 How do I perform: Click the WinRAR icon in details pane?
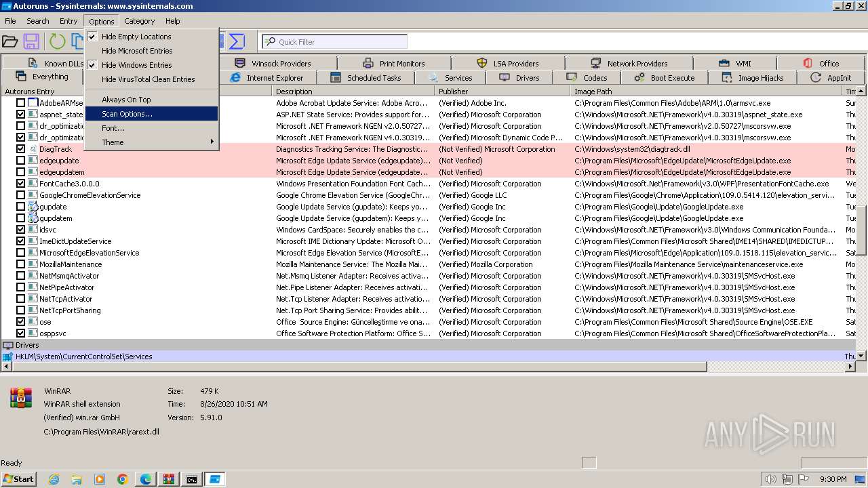pyautogui.click(x=21, y=398)
